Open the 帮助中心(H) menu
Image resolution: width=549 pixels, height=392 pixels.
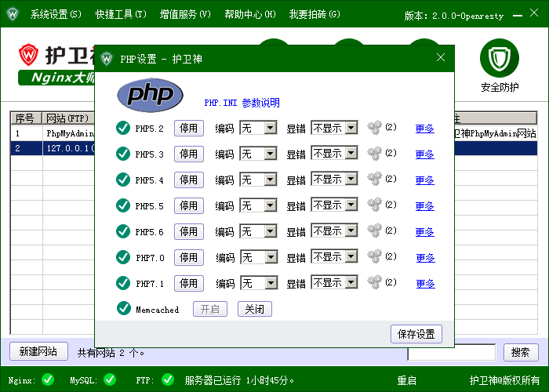tap(250, 14)
